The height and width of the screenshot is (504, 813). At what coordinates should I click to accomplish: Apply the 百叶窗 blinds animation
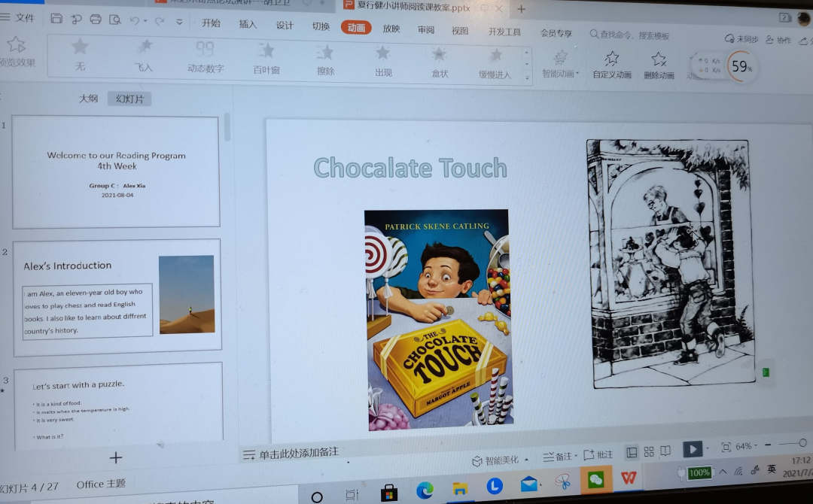click(x=266, y=59)
